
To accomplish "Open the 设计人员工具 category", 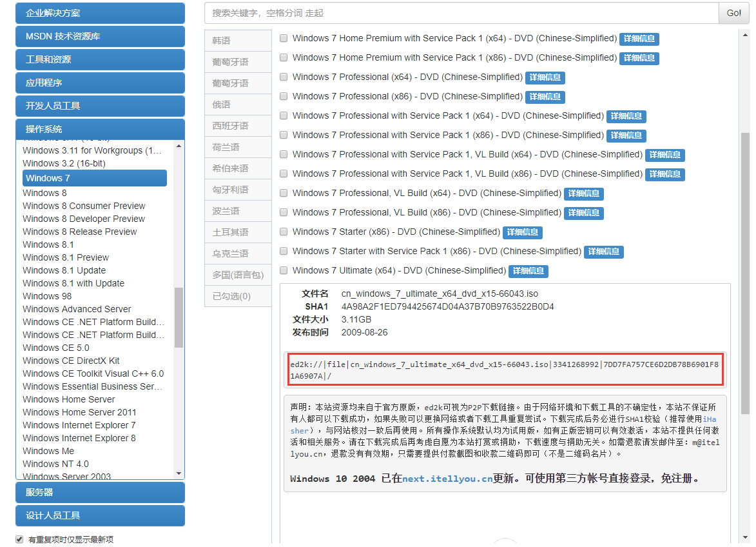I will 100,516.
